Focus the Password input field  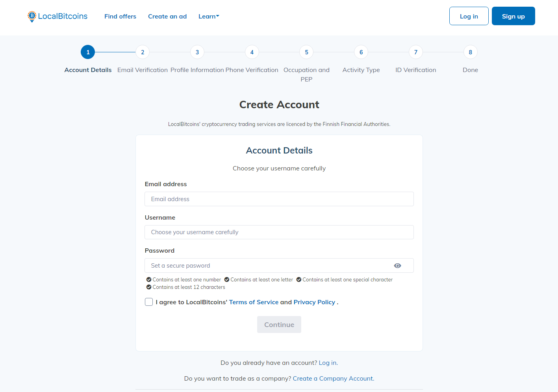(x=279, y=266)
